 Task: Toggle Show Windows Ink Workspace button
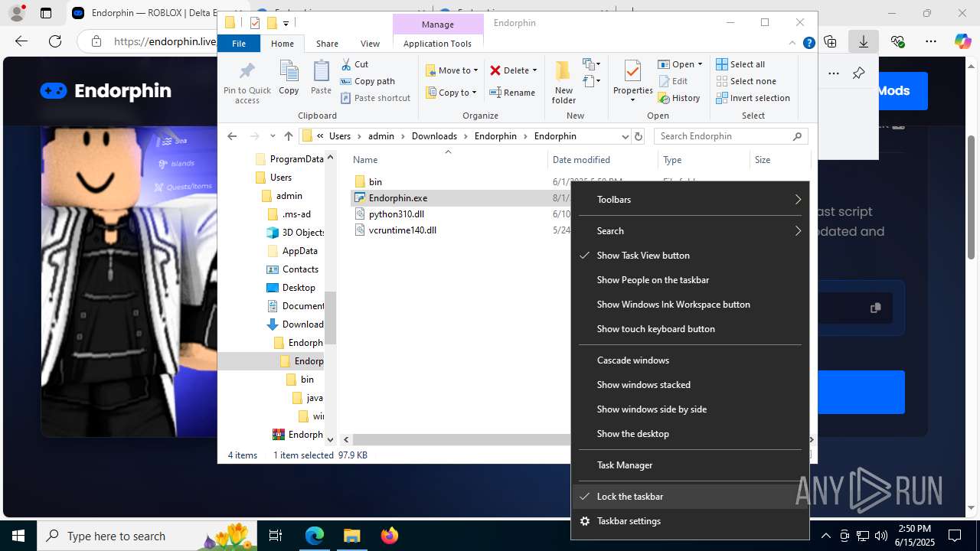[x=690, y=305]
